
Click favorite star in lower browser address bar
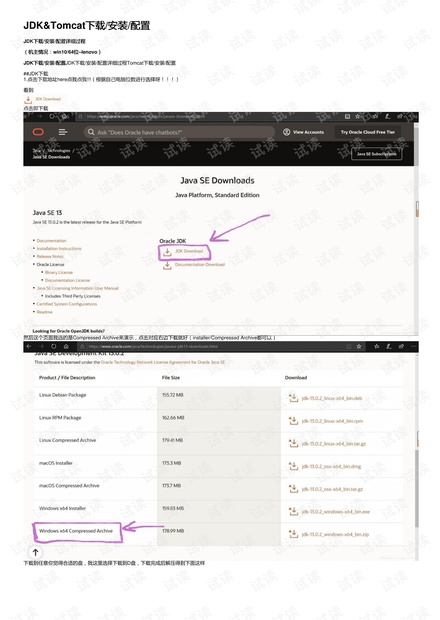[x=359, y=346]
